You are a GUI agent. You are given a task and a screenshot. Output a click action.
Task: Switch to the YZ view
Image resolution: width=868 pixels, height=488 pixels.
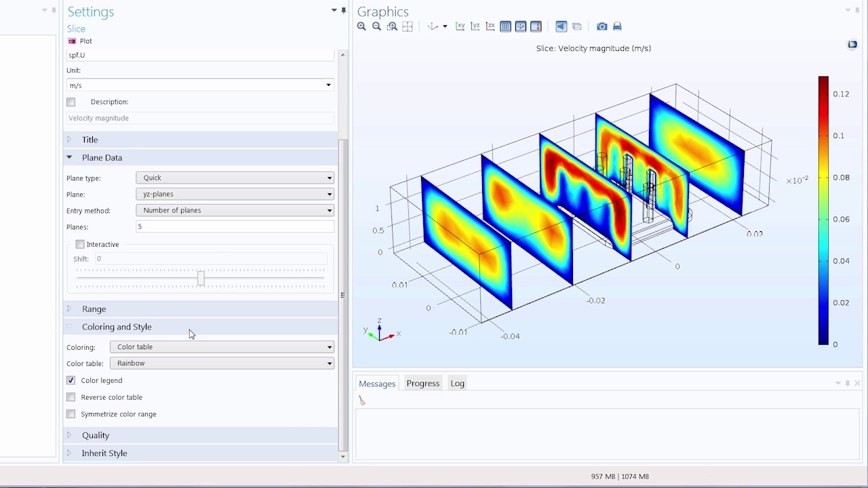(475, 26)
